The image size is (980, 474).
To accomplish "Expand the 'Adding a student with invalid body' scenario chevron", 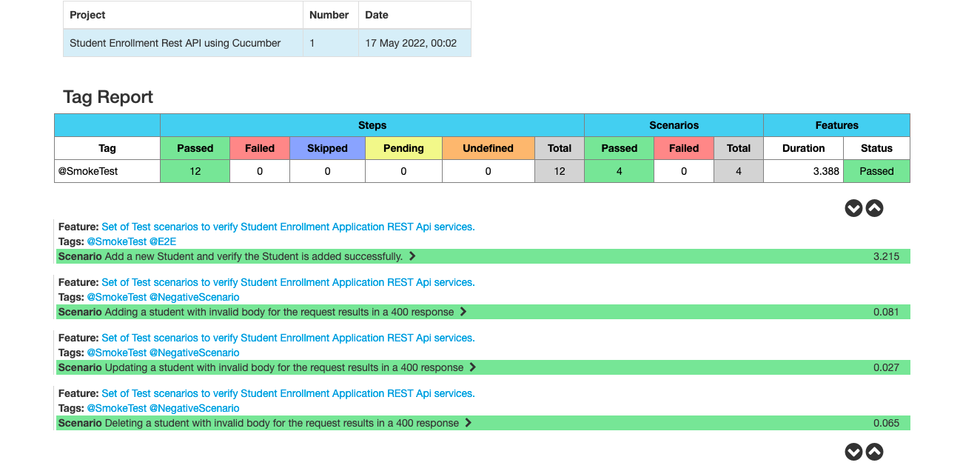I will click(x=463, y=312).
